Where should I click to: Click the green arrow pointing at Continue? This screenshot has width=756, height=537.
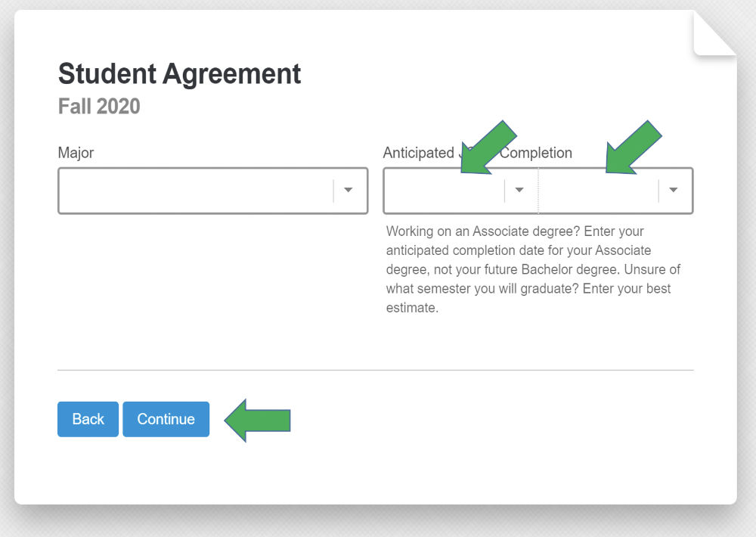pos(258,419)
